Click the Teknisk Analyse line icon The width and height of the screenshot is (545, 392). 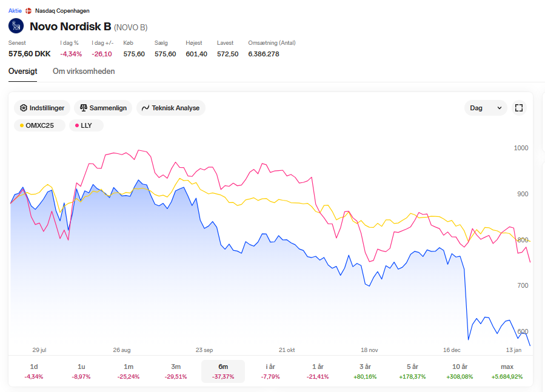[145, 108]
